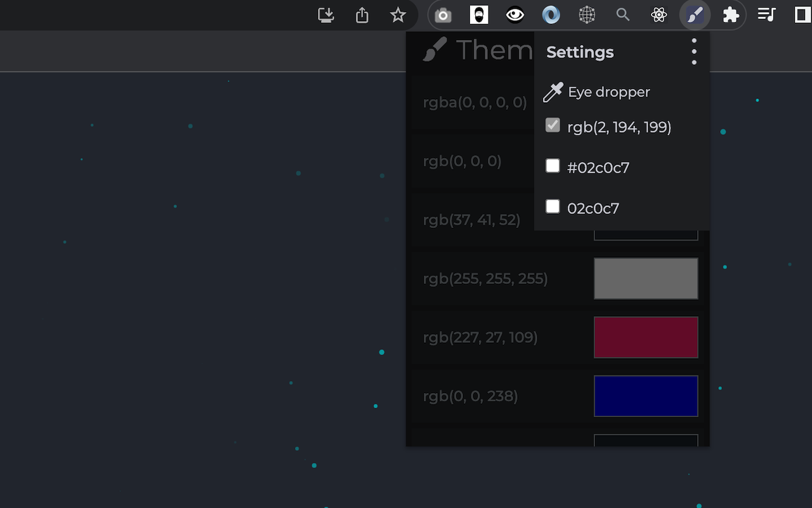
Task: Close the Settings three-dot menu
Action: [694, 51]
